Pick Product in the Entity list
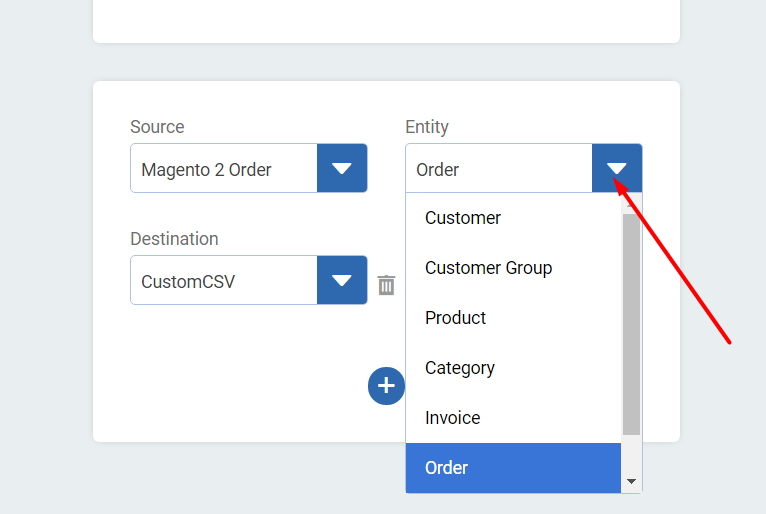 [x=513, y=318]
